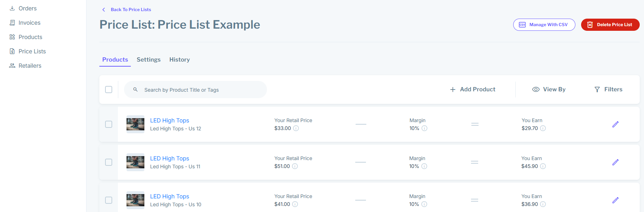The image size is (644, 212).
Task: Check the box for Led High Tops Us 11
Action: tap(109, 162)
